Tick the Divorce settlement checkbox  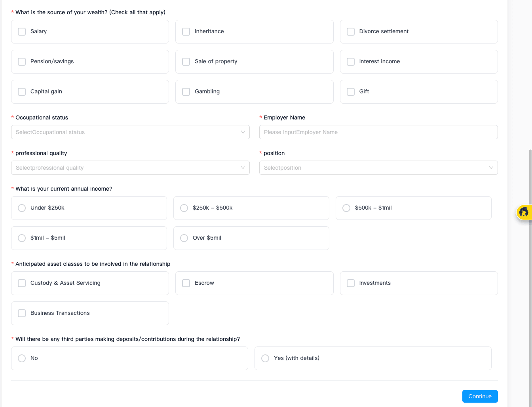coord(351,32)
